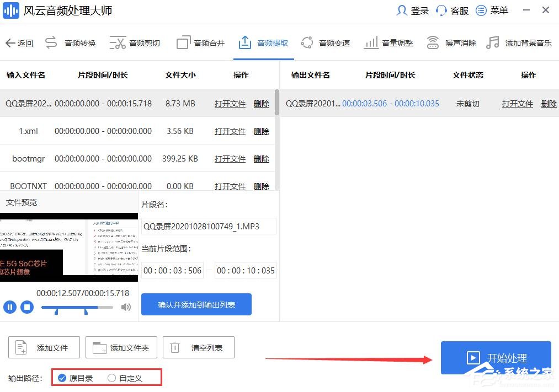Delete the 1.xml file from list
The width and height of the screenshot is (559, 392).
coord(261,131)
